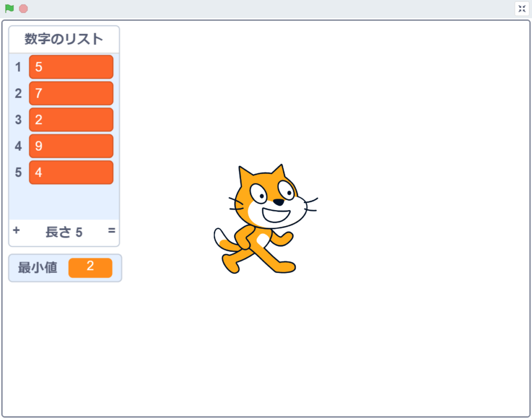The image size is (532, 418).
Task: Click the 最小値 value showing 2
Action: point(90,268)
